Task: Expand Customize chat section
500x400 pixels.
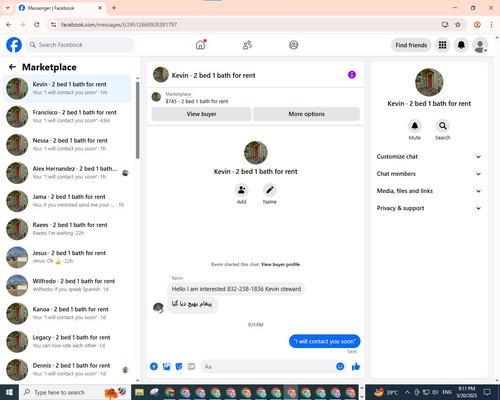Action: [429, 157]
